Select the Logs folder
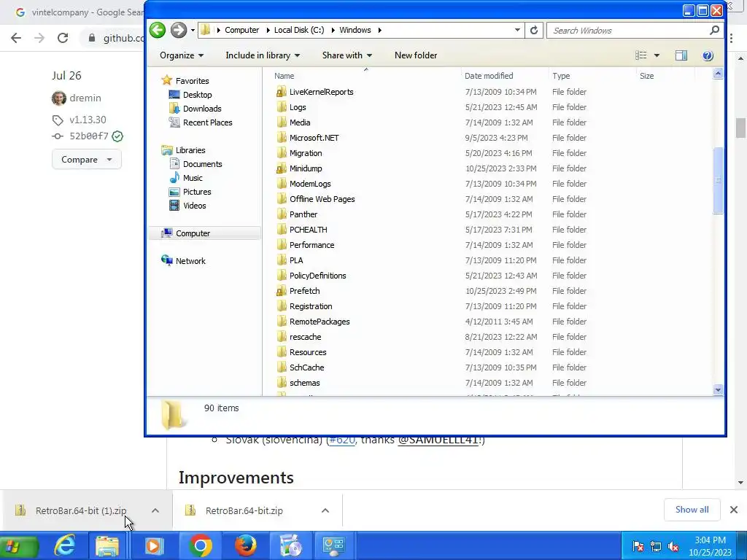Image resolution: width=747 pixels, height=560 pixels. click(x=298, y=107)
